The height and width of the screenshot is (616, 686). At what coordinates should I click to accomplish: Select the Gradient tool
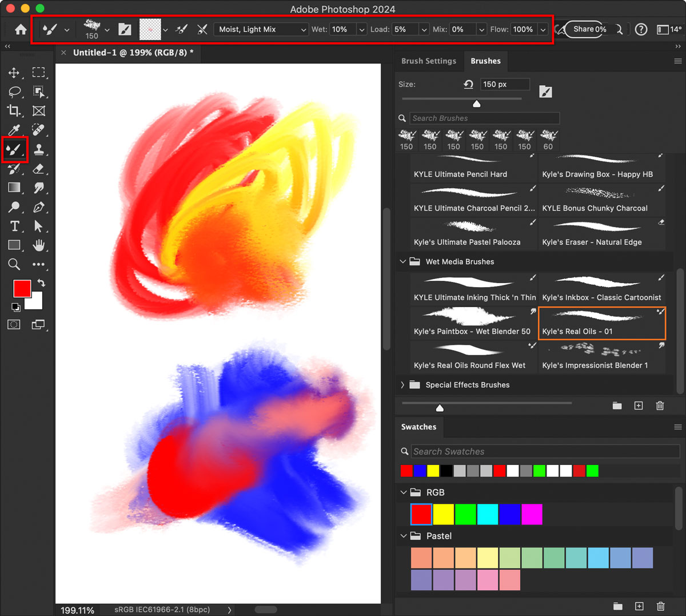tap(14, 188)
